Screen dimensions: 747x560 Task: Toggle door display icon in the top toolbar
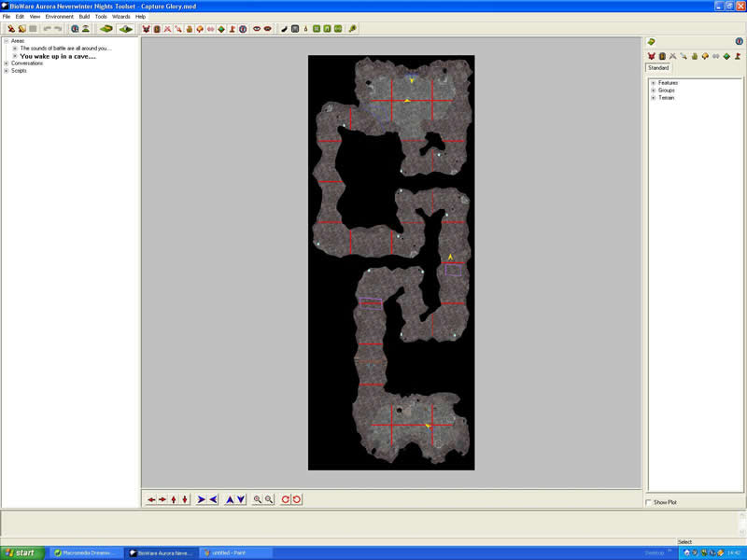coord(157,29)
